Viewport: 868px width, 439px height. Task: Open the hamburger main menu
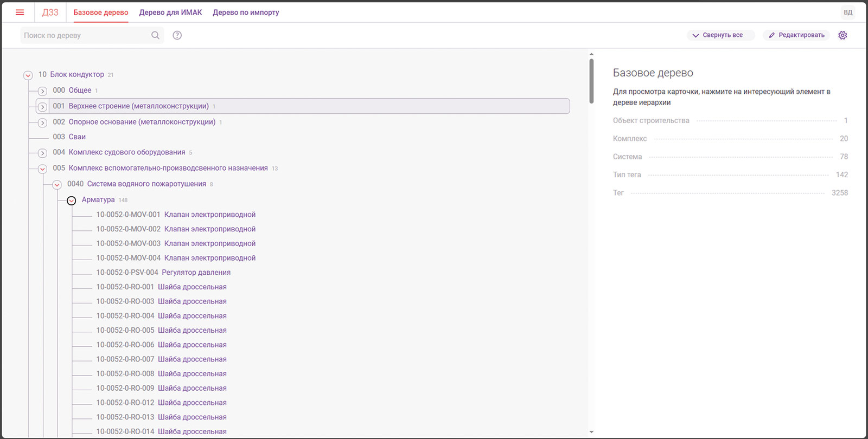pos(20,12)
